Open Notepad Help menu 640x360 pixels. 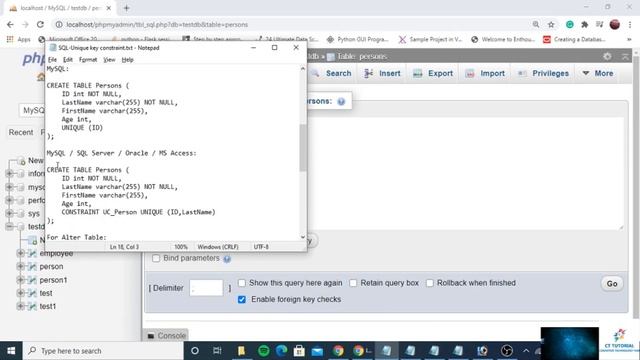tap(127, 60)
